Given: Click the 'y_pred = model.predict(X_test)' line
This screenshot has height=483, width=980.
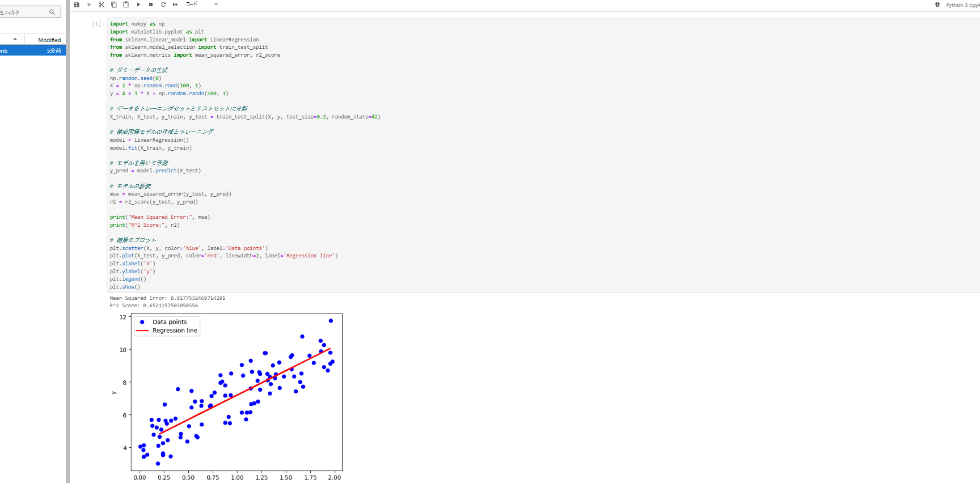Looking at the screenshot, I should pyautogui.click(x=155, y=171).
